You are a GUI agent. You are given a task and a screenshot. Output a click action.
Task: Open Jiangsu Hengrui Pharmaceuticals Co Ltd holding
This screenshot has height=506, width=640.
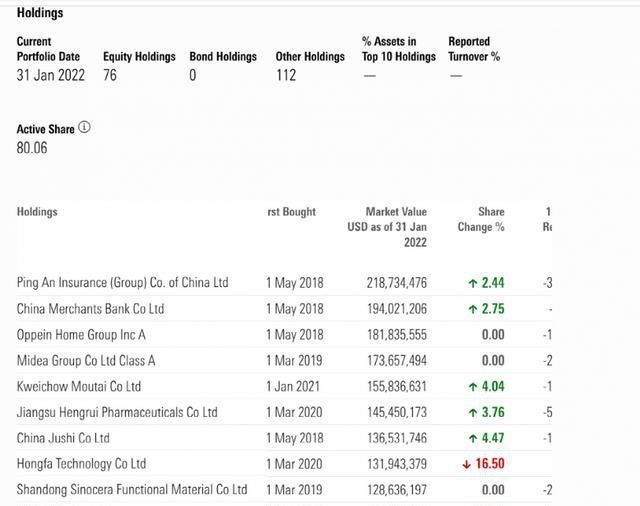[117, 412]
